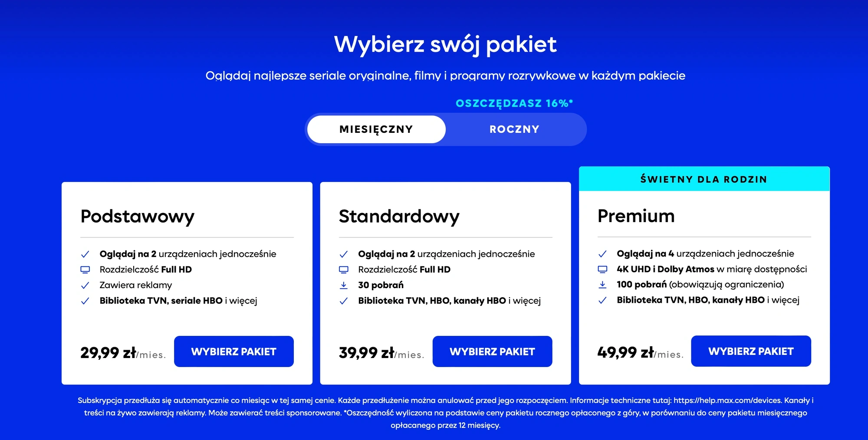Click the download icon beside 100 pobrań
The image size is (868, 440).
pyautogui.click(x=602, y=285)
